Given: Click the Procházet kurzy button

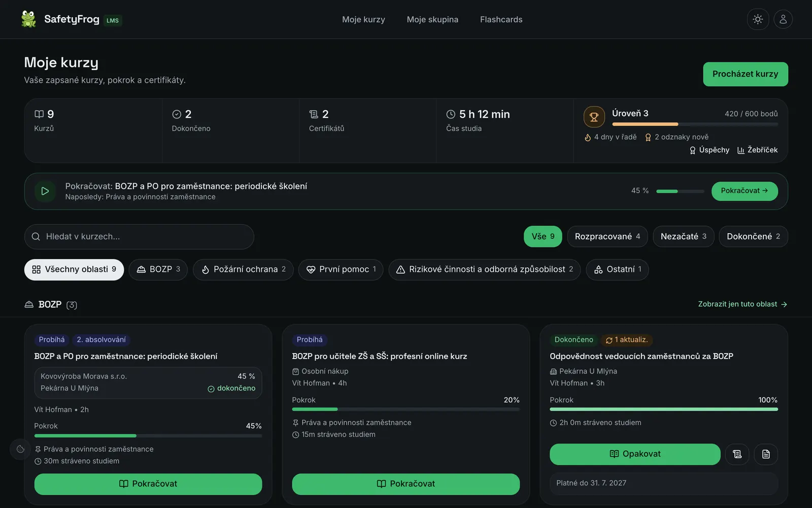Looking at the screenshot, I should [x=746, y=74].
